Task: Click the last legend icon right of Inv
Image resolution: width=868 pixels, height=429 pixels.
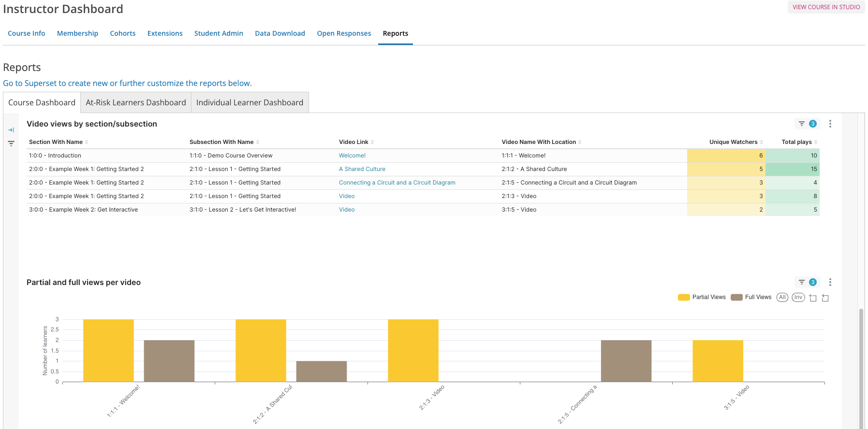Action: [x=825, y=298]
